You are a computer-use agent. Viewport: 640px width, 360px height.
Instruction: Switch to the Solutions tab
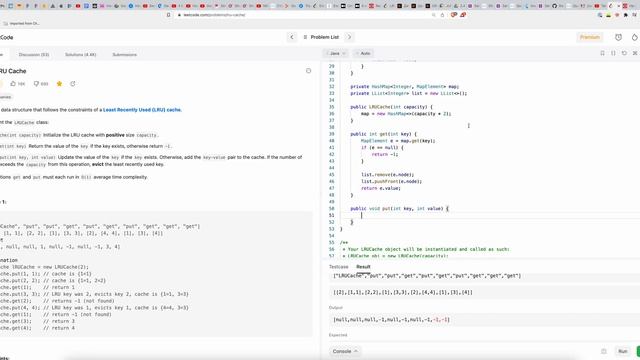click(x=80, y=55)
